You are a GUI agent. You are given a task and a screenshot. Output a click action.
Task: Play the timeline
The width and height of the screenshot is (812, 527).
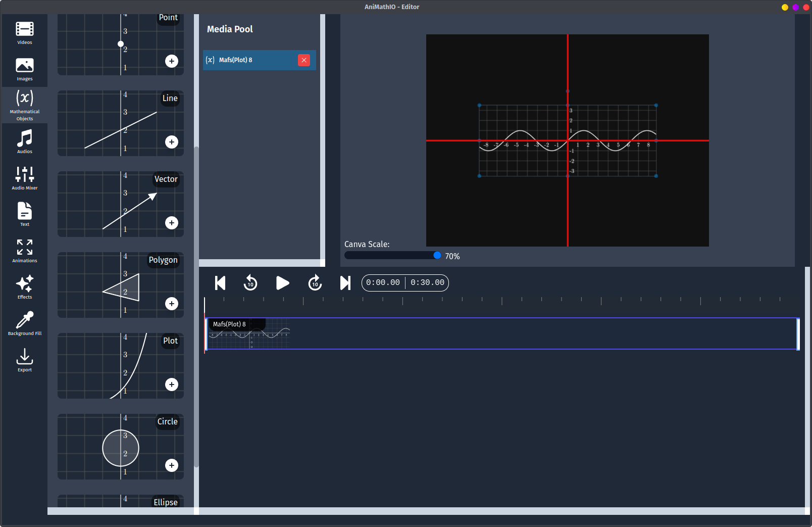point(283,283)
